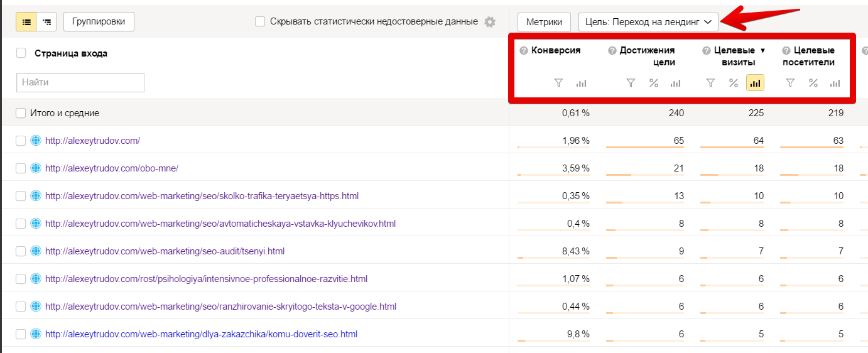This screenshot has width=868, height=353.
Task: Open the Метрики button
Action: (544, 21)
